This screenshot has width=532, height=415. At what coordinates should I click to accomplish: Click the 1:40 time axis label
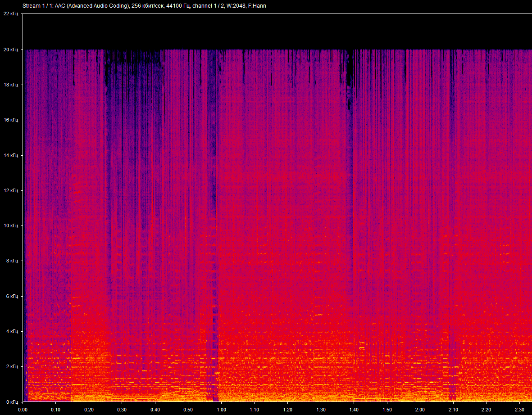coord(354,410)
